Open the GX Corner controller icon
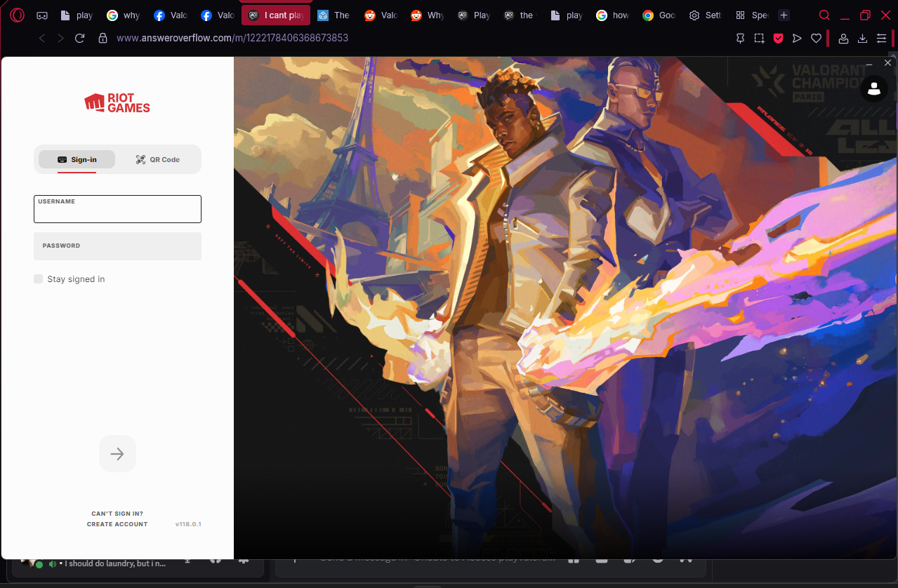The height and width of the screenshot is (588, 898). [x=42, y=15]
